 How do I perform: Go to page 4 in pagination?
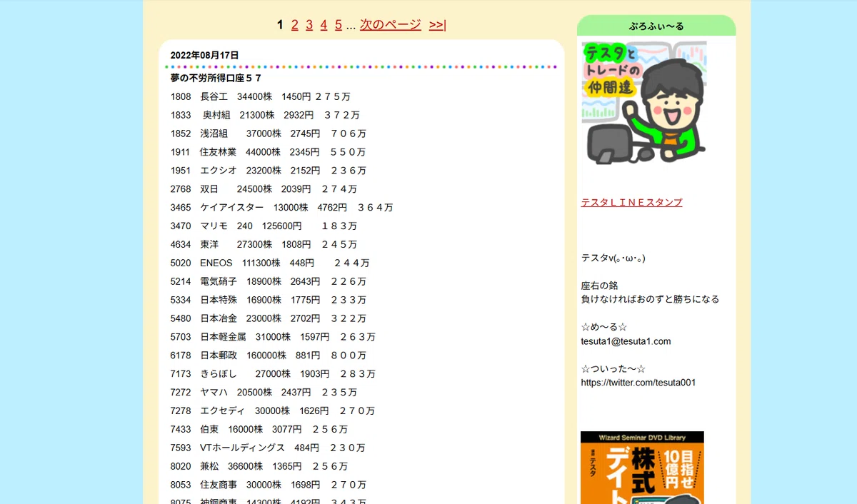324,25
